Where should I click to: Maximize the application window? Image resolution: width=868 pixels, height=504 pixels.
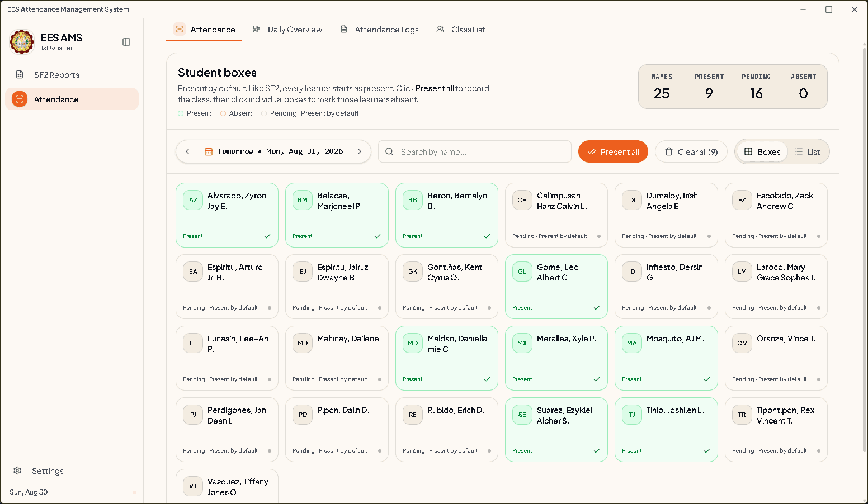coord(829,9)
